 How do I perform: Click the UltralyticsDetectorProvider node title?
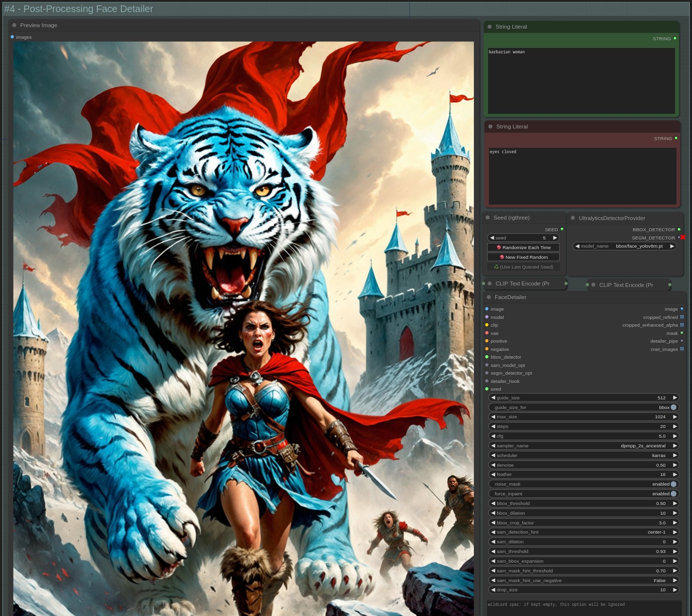[612, 218]
